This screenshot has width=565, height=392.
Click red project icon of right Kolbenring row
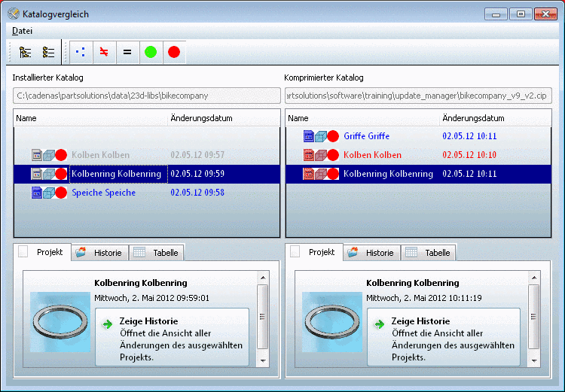tap(309, 174)
